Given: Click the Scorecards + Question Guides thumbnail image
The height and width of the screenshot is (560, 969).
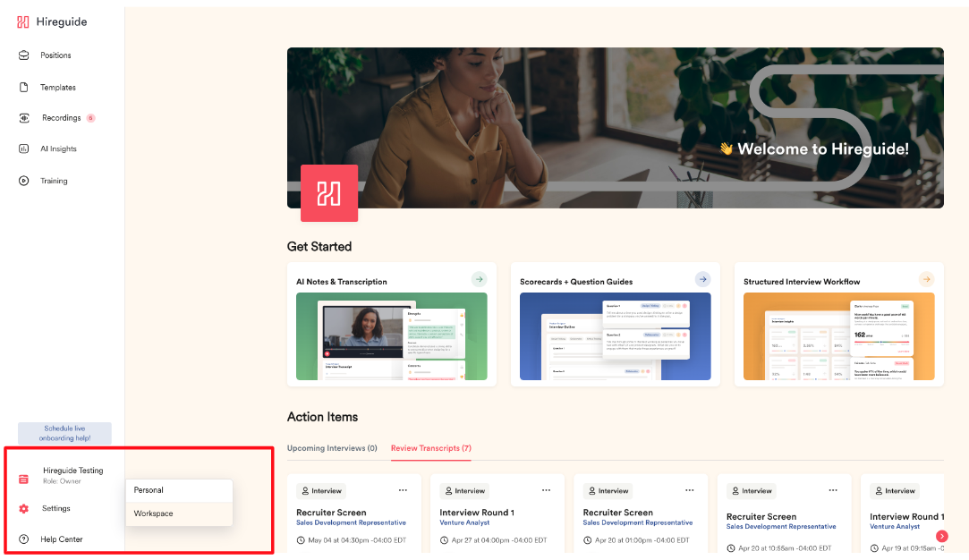Looking at the screenshot, I should coord(616,336).
